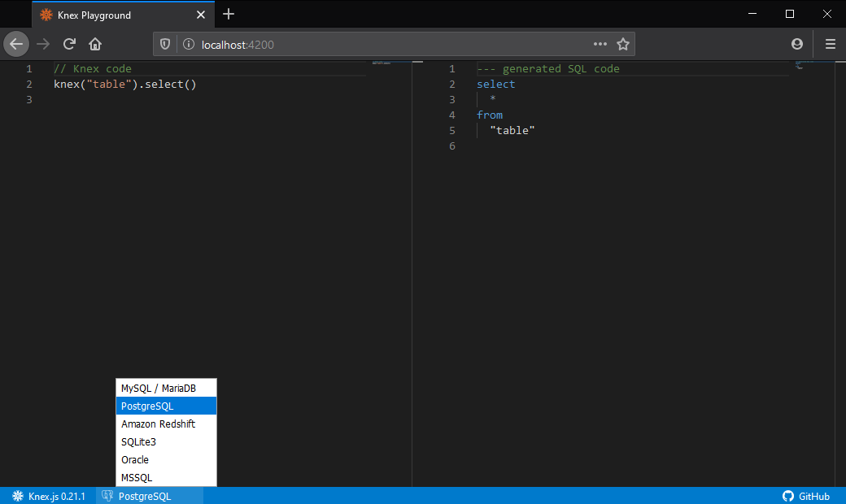
Task: Click the browser forward arrow button
Action: [x=43, y=44]
